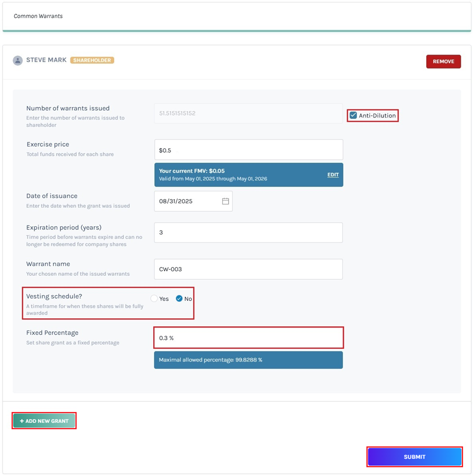Submit the warrant form

point(414,457)
